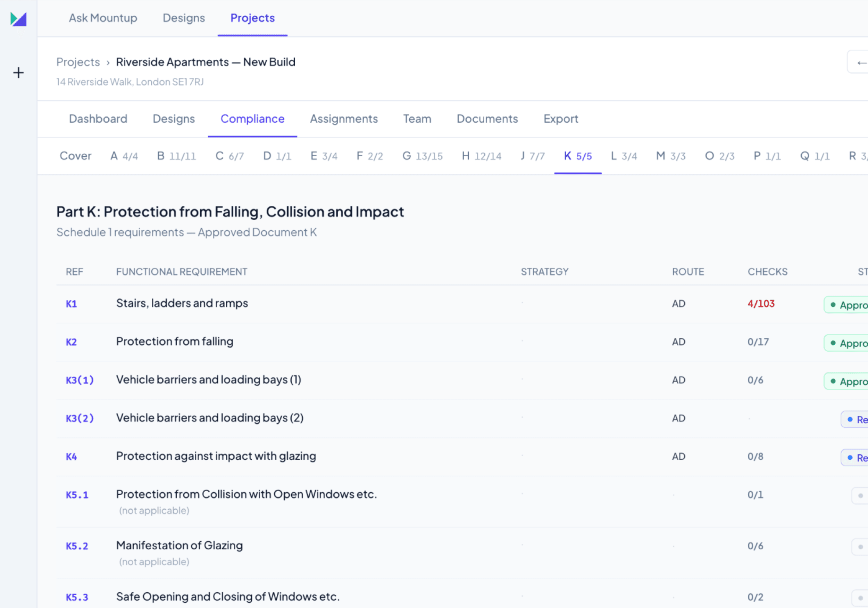
Task: Select Part Q 1/1 tab
Action: click(815, 156)
